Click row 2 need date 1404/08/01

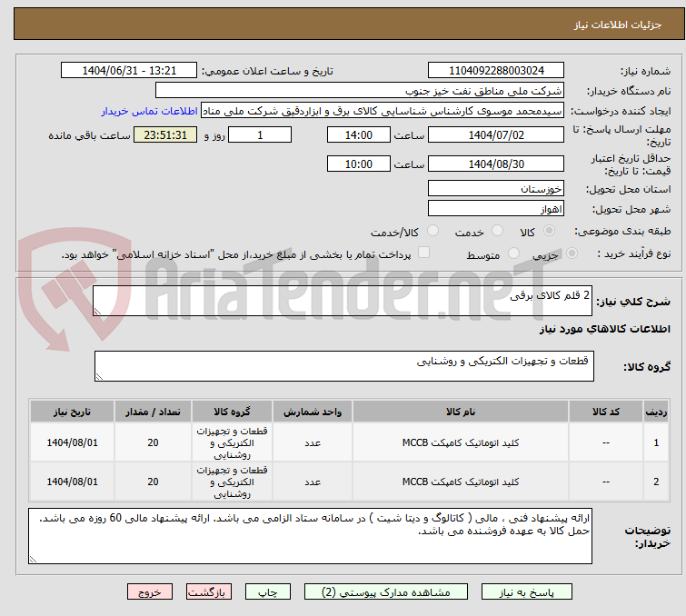click(72, 482)
